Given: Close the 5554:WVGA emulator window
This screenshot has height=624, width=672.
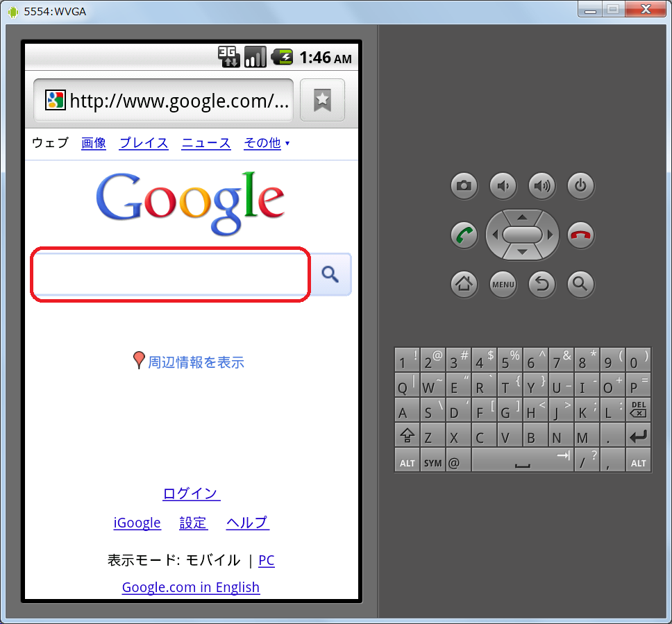Looking at the screenshot, I should pos(646,9).
